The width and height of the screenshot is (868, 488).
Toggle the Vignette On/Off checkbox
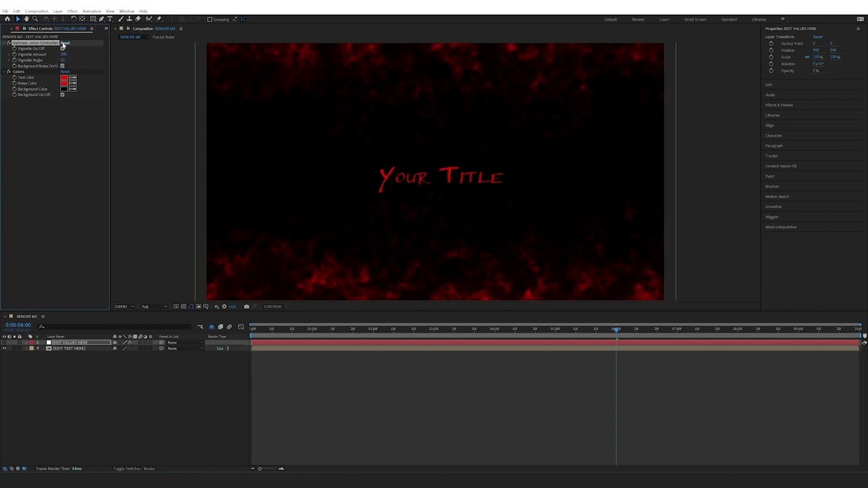(x=62, y=49)
